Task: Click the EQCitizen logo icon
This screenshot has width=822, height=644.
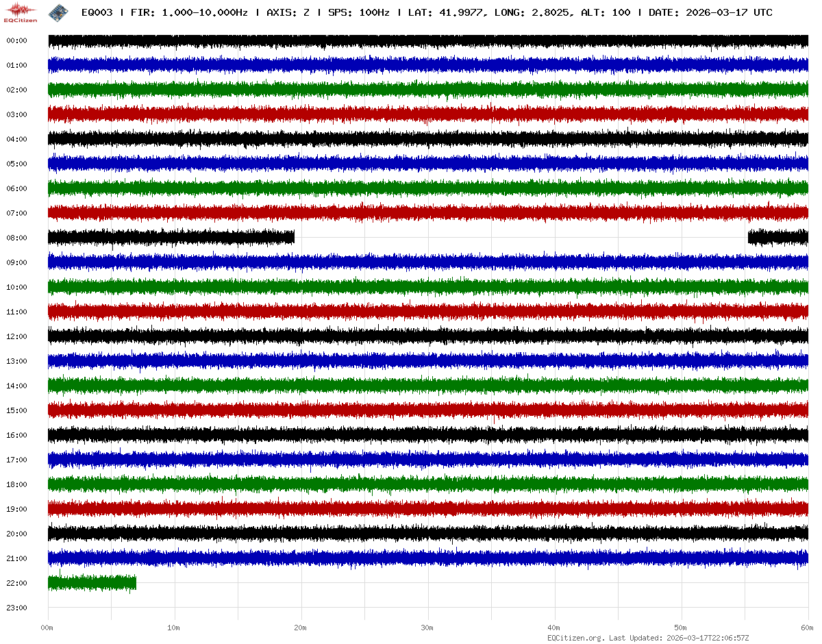Action: [x=21, y=12]
